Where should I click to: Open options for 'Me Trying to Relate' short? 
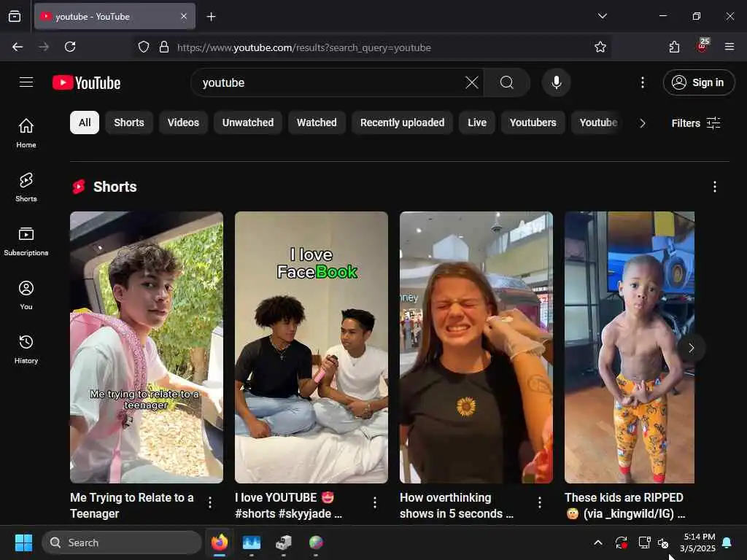pos(210,502)
